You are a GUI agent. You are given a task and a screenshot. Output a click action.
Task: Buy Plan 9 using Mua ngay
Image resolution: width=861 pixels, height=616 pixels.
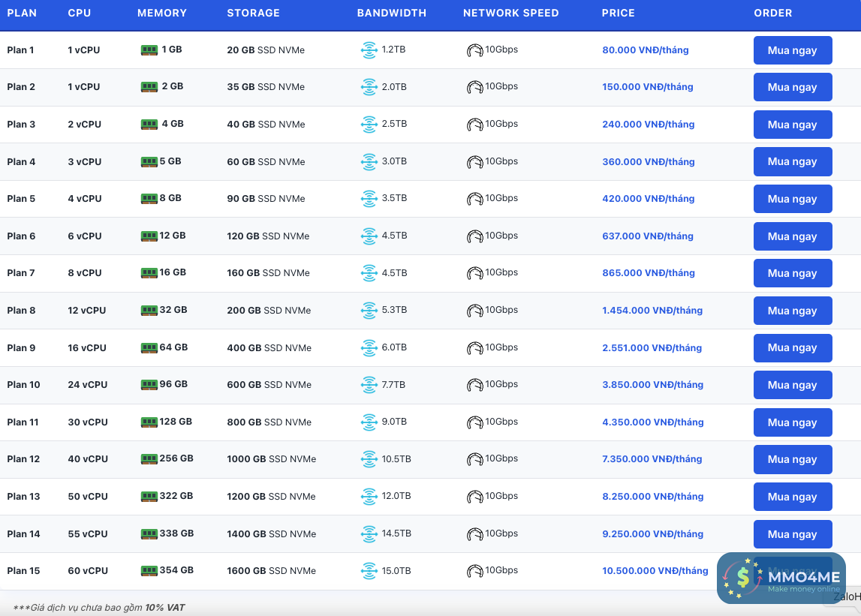[x=793, y=348]
